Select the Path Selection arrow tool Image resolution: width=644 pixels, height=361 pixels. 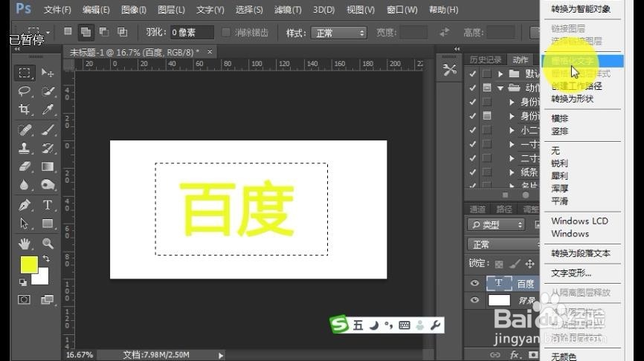[25, 224]
